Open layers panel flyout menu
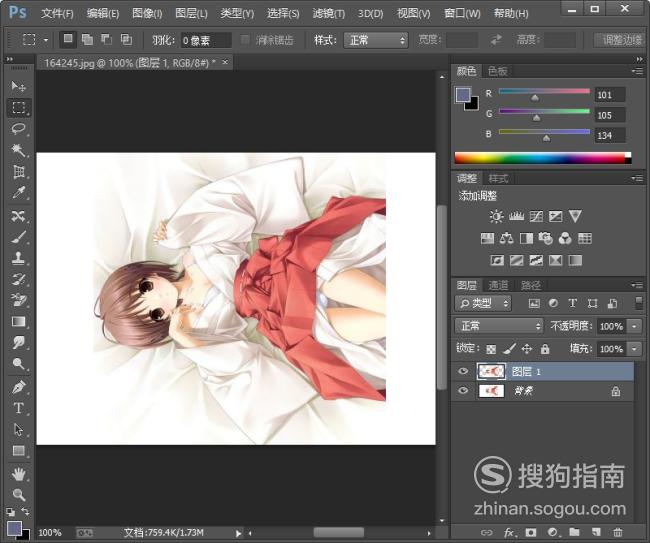This screenshot has width=650, height=543. (x=637, y=285)
